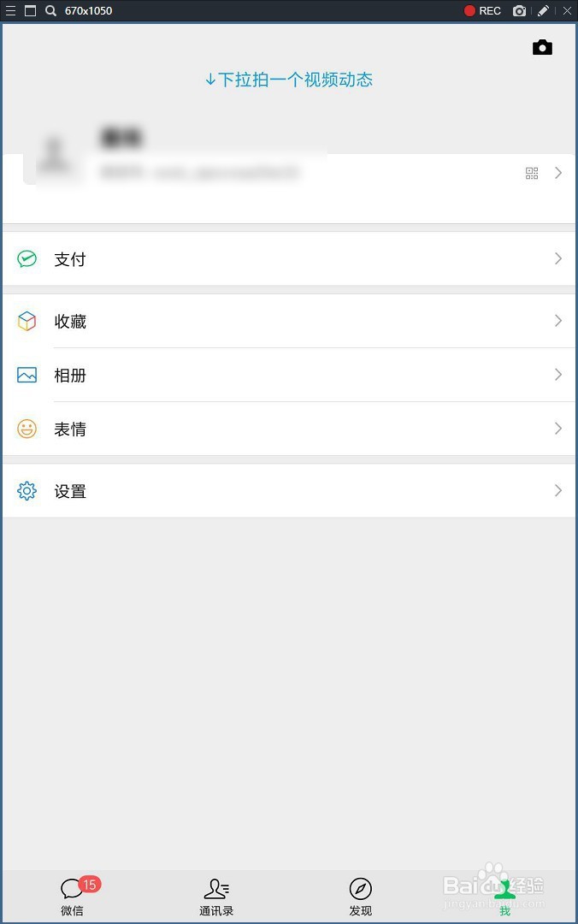Image resolution: width=578 pixels, height=924 pixels.
Task: Take an emulator screenshot with the camera icon
Action: pos(519,11)
